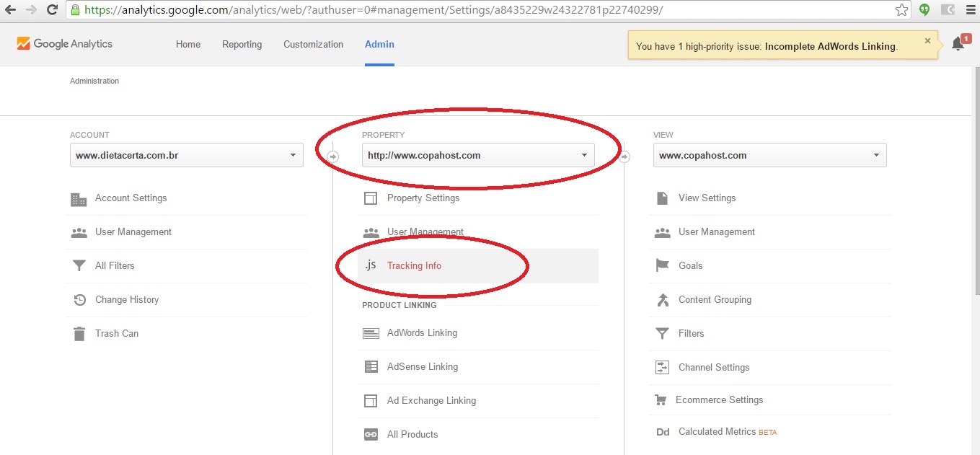This screenshot has width=980, height=455.
Task: Click the browser forward arrow
Action: tap(31, 10)
